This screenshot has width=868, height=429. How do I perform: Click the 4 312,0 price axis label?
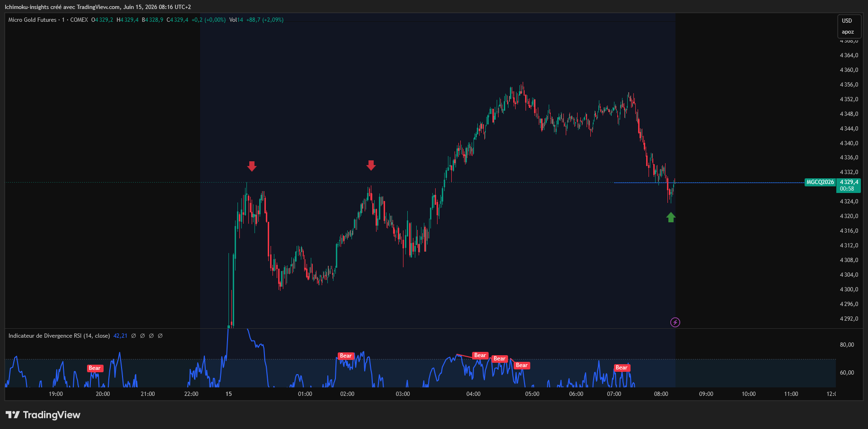coord(849,245)
